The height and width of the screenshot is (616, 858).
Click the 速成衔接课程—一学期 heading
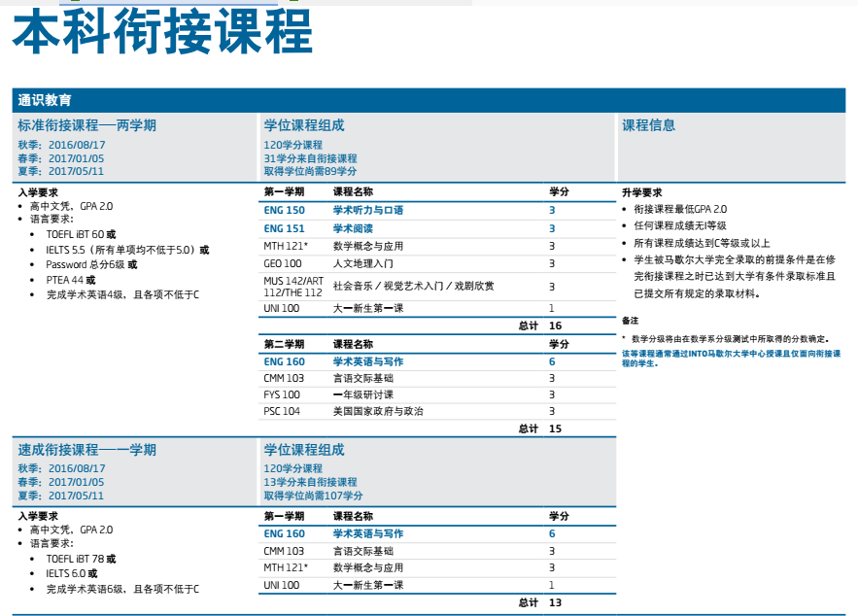(x=86, y=450)
